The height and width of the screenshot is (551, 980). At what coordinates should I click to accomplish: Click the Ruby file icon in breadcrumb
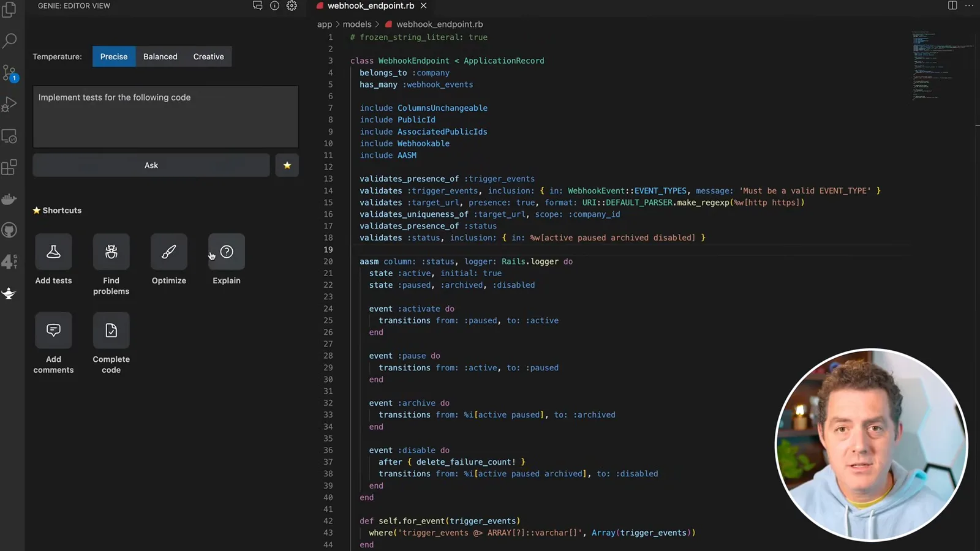tap(388, 24)
